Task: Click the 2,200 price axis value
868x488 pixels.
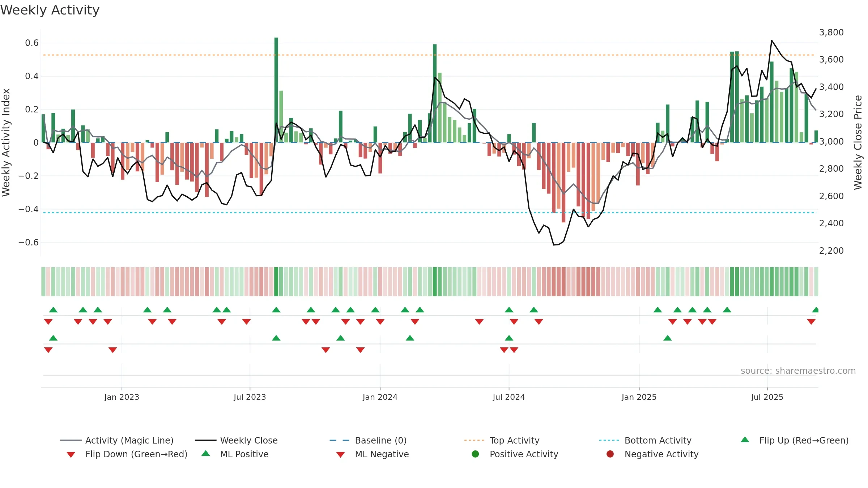Action: pyautogui.click(x=831, y=251)
